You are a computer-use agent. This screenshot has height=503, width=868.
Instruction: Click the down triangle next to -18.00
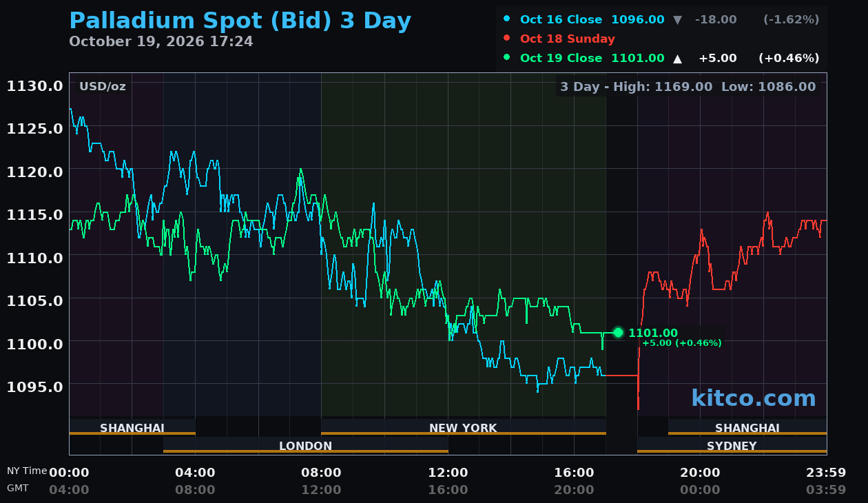[x=677, y=20]
